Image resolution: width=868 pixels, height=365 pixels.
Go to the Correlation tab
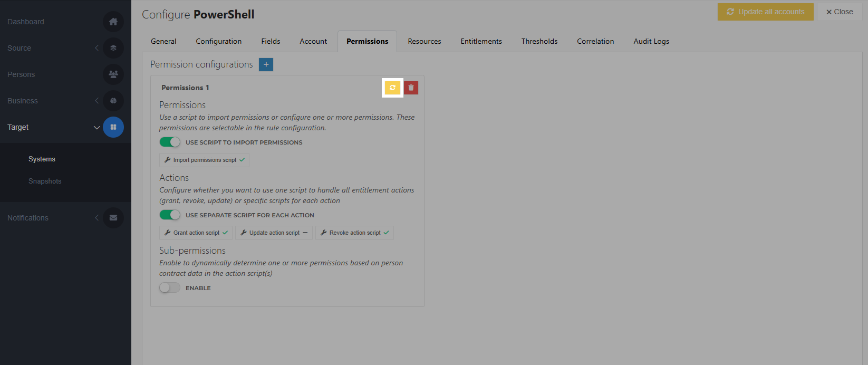(595, 41)
